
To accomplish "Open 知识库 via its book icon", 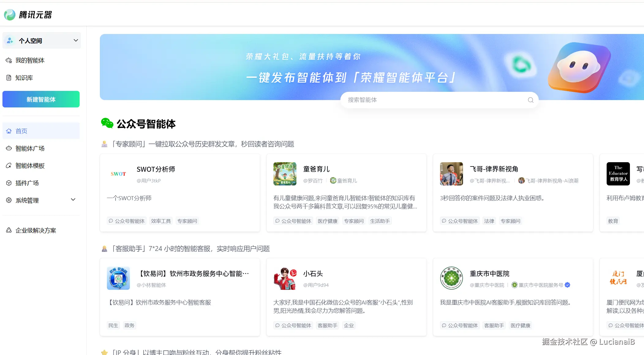I will click(x=9, y=77).
